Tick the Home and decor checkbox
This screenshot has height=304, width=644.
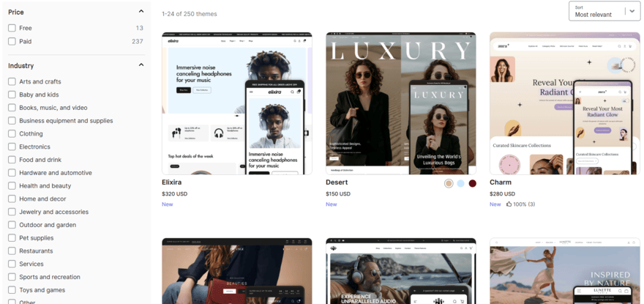point(12,199)
